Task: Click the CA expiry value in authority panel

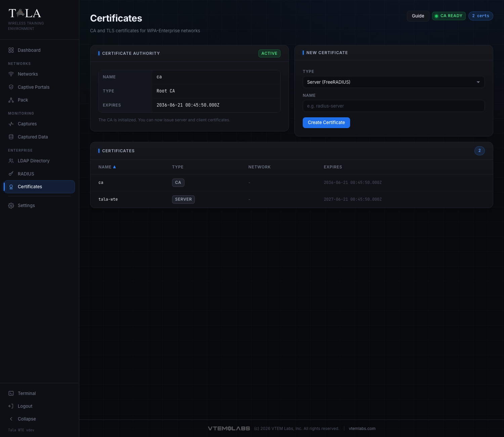Action: click(x=188, y=105)
